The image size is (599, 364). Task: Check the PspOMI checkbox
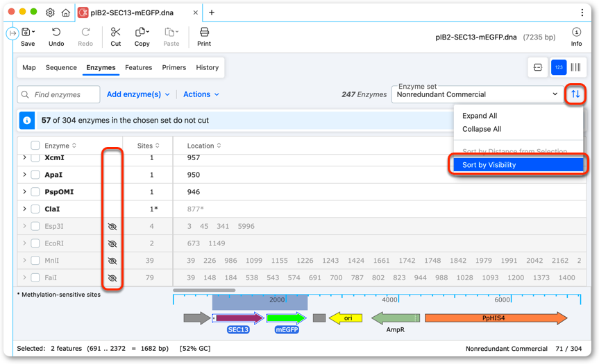pos(35,192)
